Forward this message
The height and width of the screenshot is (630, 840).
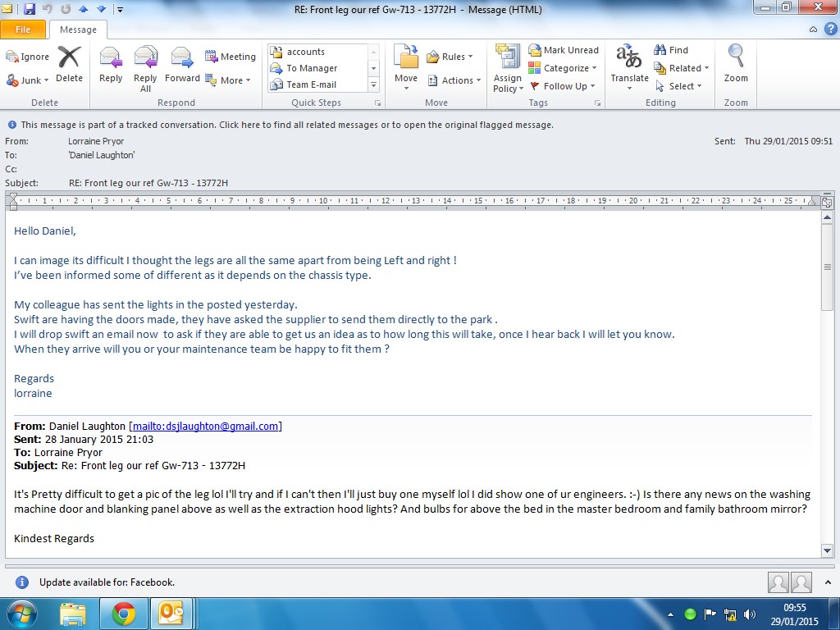[x=182, y=65]
